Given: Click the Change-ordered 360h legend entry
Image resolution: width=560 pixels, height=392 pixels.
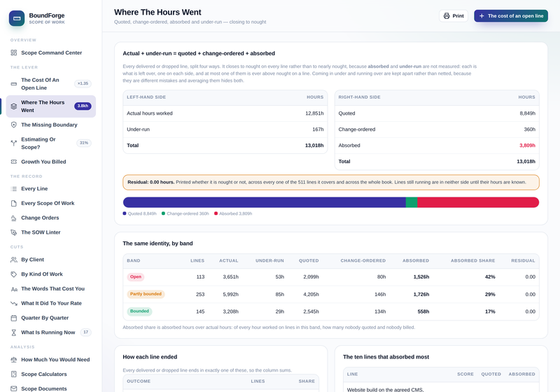Looking at the screenshot, I should (185, 213).
